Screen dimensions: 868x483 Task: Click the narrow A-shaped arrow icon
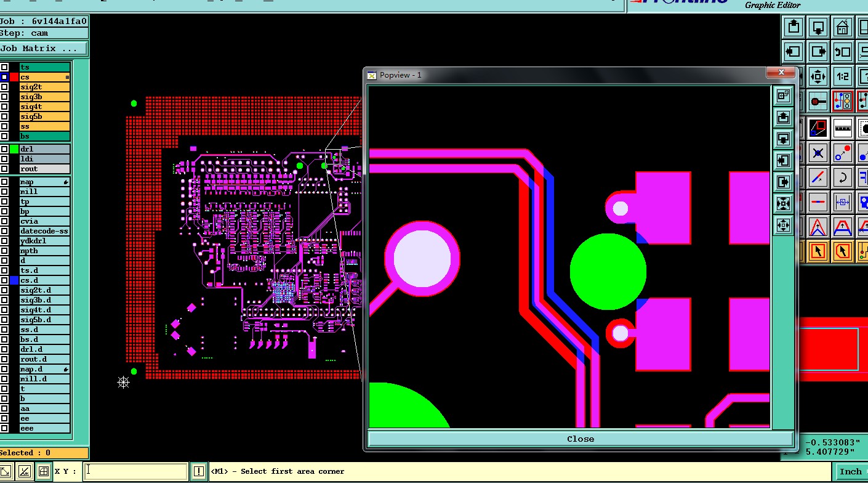point(818,227)
